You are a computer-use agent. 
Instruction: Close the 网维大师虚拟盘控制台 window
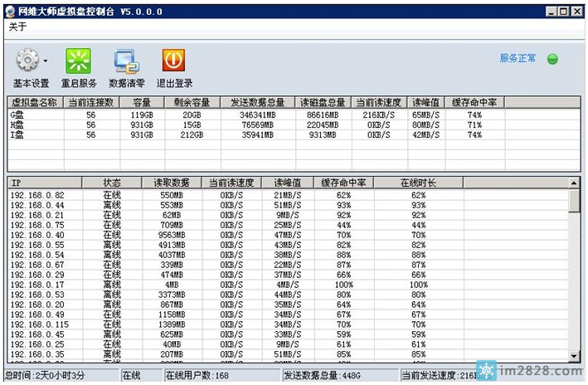pos(576,12)
